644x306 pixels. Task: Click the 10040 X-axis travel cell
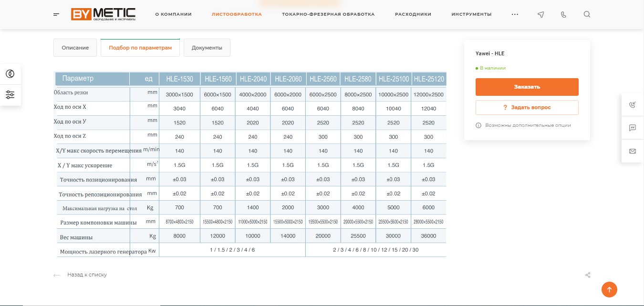coord(394,109)
